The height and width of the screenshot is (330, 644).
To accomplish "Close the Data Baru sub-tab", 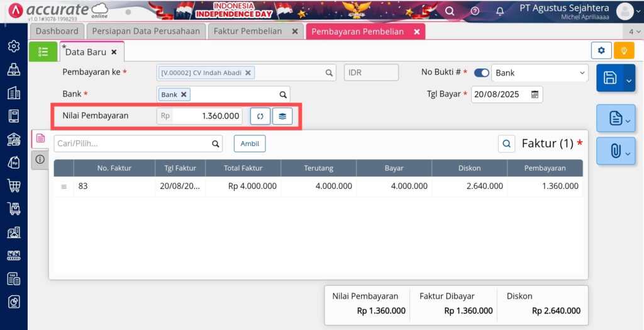I will 114,52.
